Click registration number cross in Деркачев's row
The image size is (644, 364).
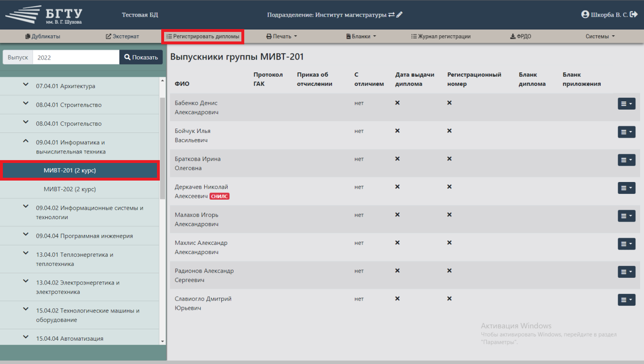pyautogui.click(x=449, y=187)
